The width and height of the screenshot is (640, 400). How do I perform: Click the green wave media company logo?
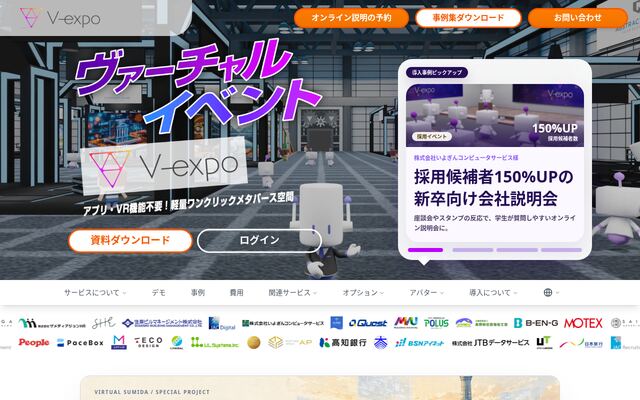tap(52, 323)
